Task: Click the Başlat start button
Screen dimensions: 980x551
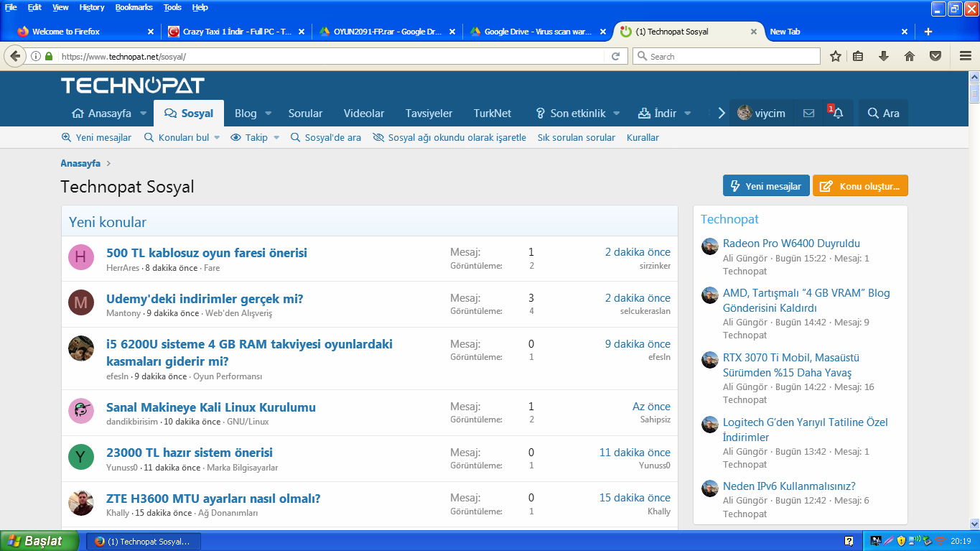Action: pos(40,541)
